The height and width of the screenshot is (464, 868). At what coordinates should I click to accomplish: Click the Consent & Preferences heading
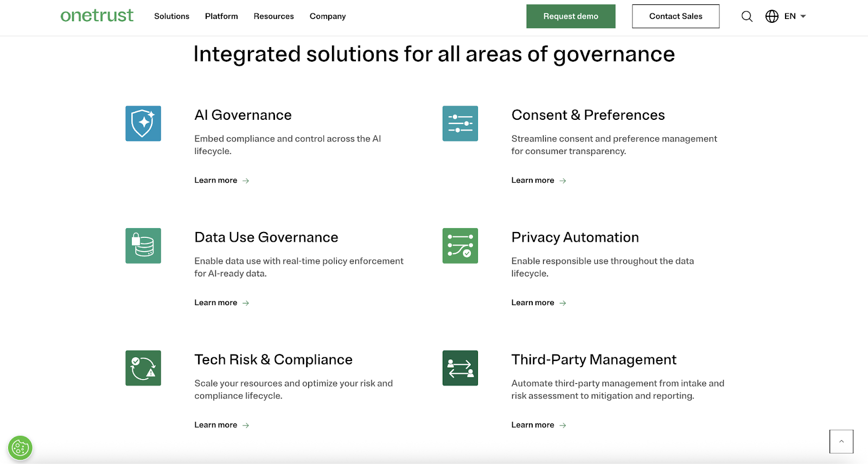click(x=588, y=115)
